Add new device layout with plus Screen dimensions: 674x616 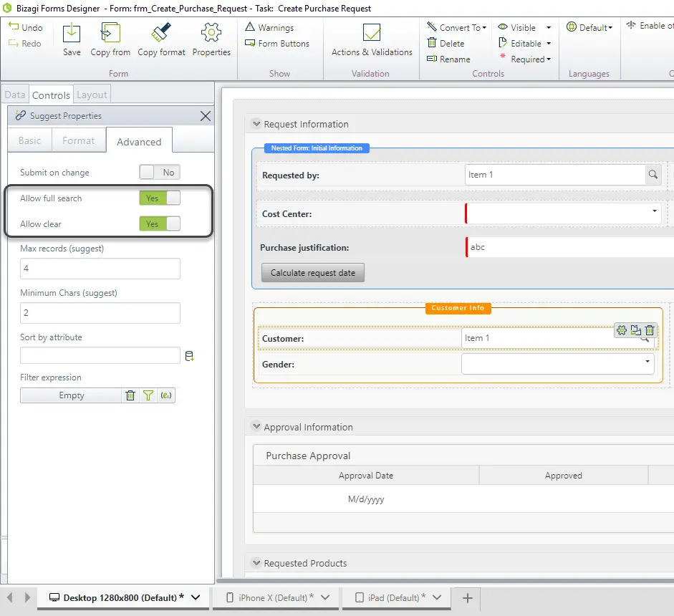pyautogui.click(x=467, y=598)
